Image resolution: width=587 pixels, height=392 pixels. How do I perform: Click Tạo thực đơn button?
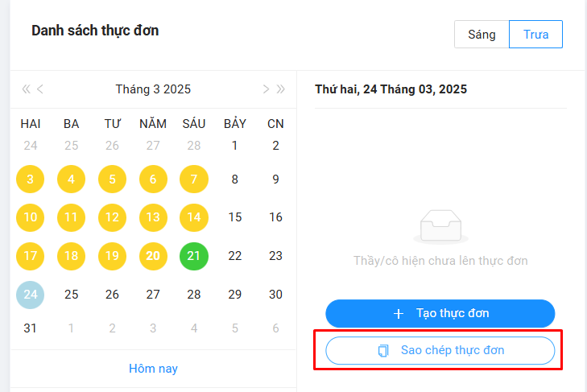point(440,313)
